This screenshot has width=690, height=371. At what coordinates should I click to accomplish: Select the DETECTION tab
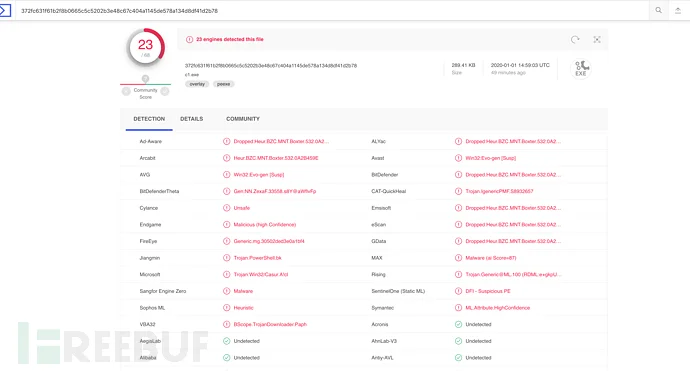click(x=149, y=119)
